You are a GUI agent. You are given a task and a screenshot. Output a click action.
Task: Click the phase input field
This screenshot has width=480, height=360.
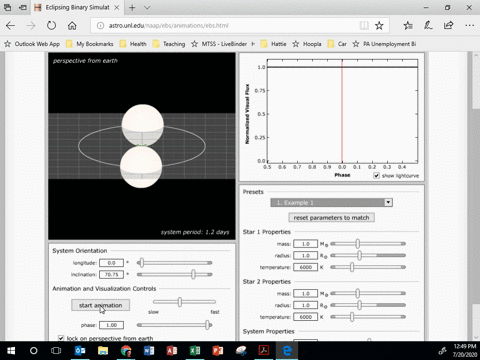tap(111, 325)
